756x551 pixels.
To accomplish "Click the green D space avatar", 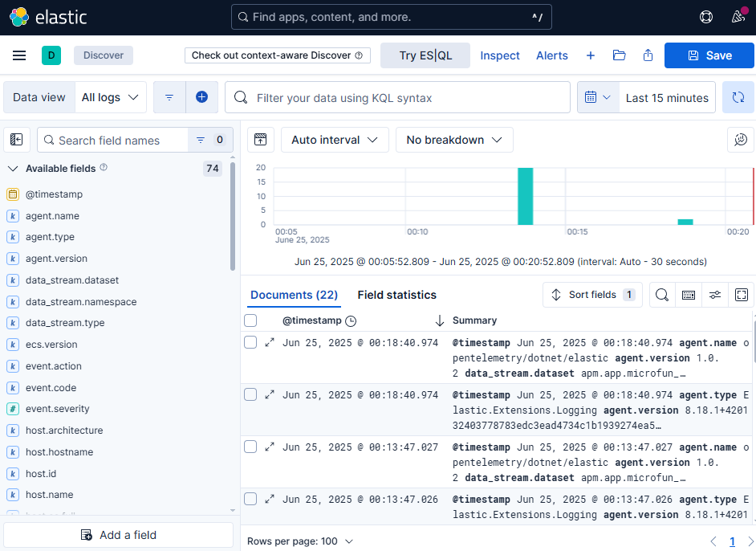I will coord(51,55).
